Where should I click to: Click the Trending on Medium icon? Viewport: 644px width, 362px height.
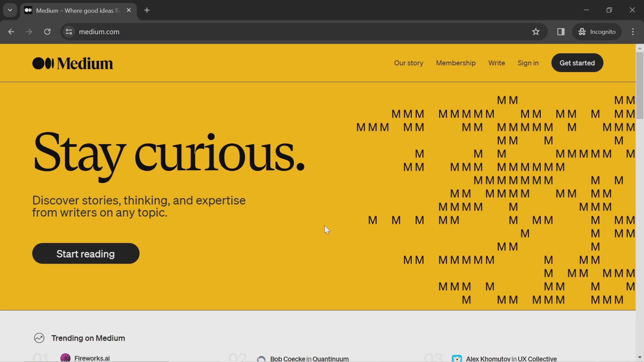(x=39, y=338)
